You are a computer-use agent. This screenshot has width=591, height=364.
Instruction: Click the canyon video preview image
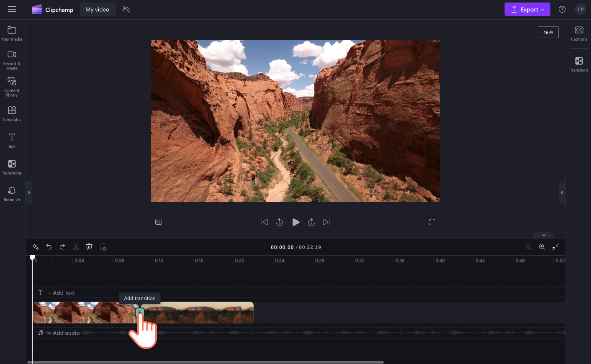[x=295, y=121]
